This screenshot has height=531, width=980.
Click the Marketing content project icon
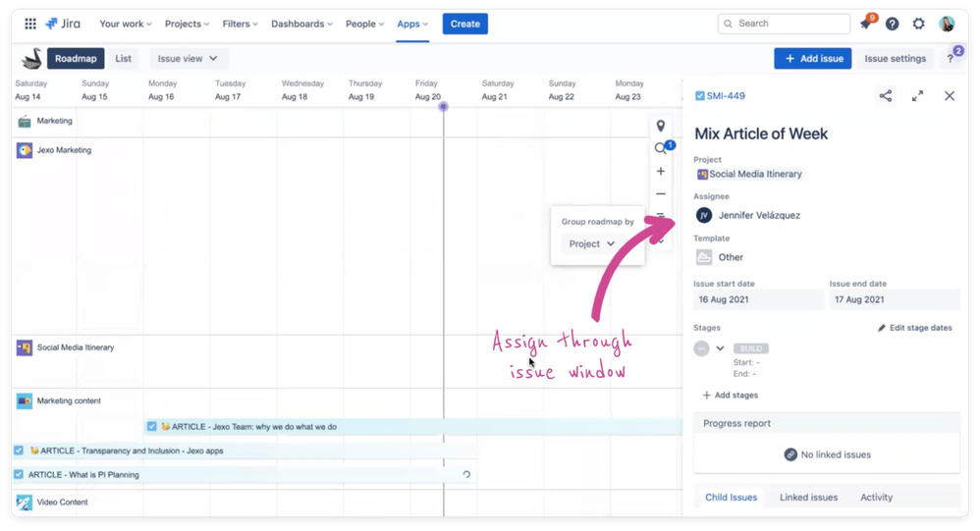click(x=25, y=401)
